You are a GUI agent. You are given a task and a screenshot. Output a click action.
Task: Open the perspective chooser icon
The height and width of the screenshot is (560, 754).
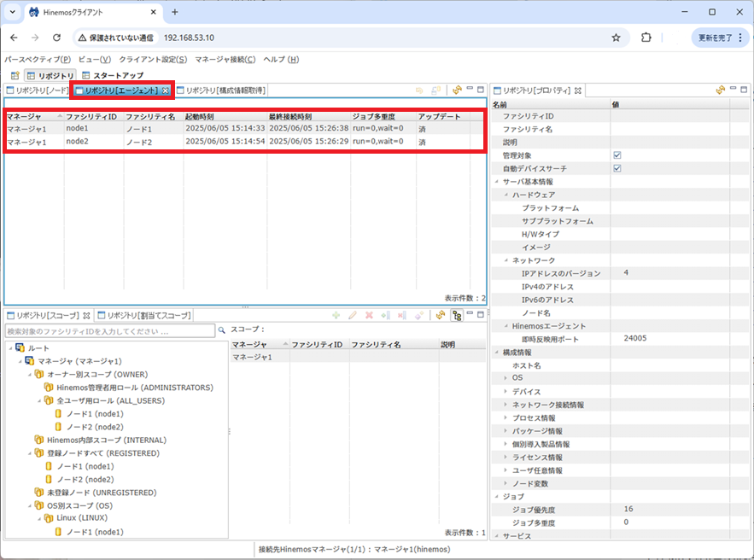coord(15,75)
